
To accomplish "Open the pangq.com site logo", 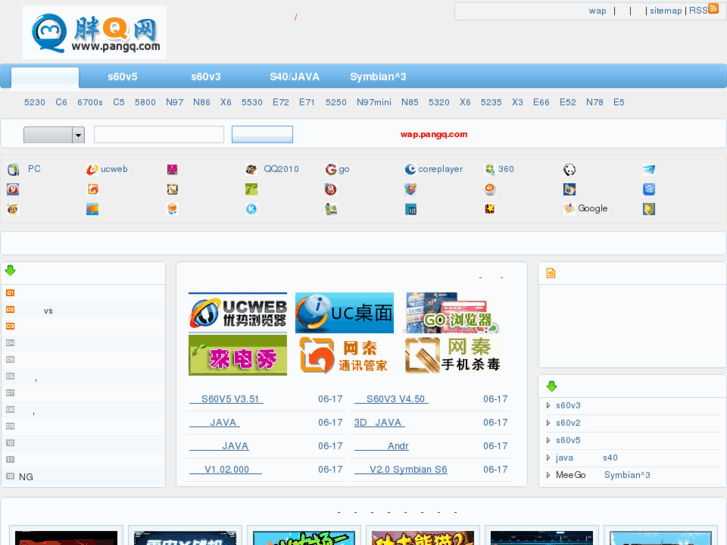I will (95, 32).
